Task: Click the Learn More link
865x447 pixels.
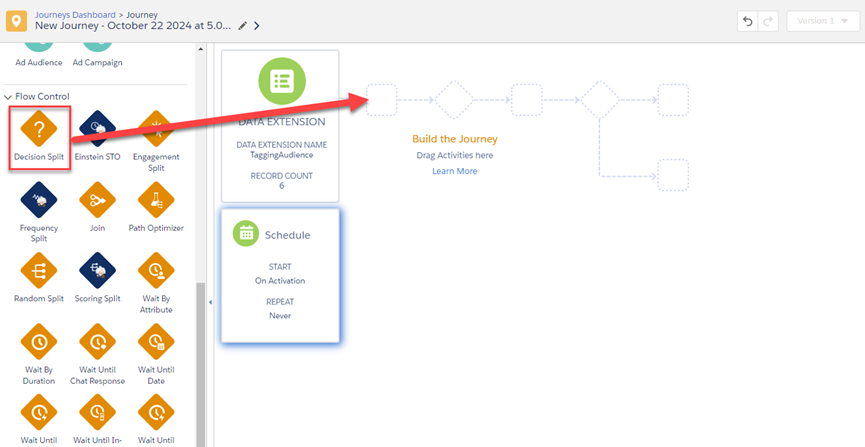Action: [455, 171]
